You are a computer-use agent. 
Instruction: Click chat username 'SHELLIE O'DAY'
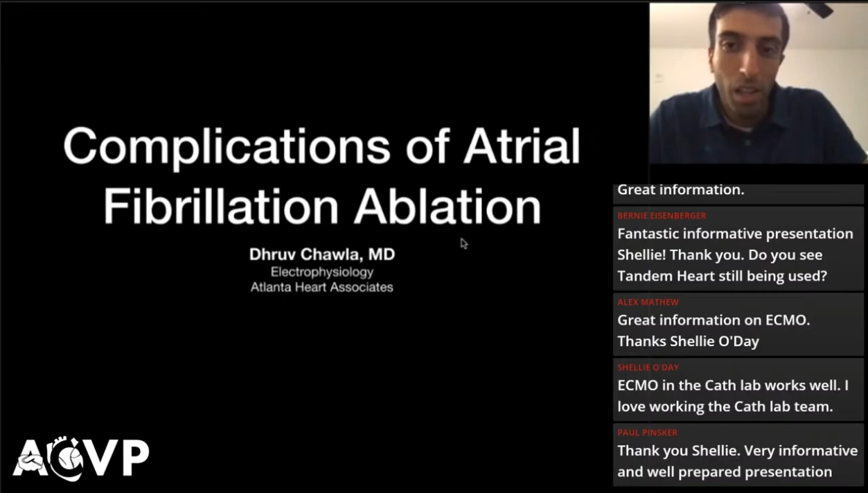point(648,367)
